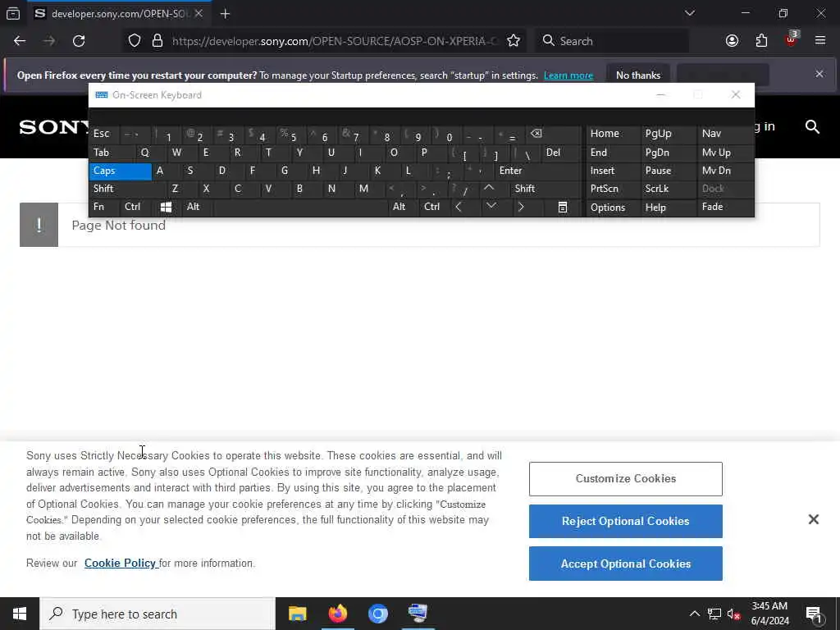Screen dimensions: 840x630
Task: Bookmark this page with star icon
Action: click(514, 41)
